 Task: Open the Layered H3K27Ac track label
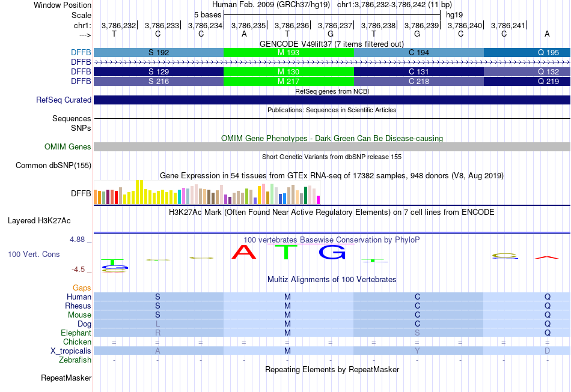pos(39,221)
